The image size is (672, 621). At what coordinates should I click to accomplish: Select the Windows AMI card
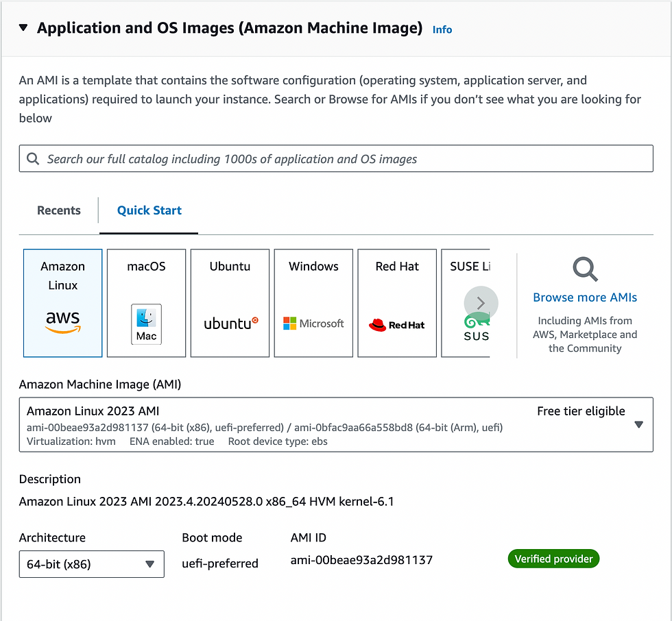[313, 303]
